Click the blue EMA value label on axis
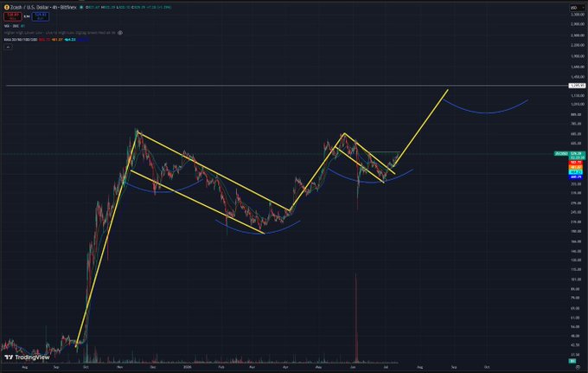588x373 pixels. point(576,177)
